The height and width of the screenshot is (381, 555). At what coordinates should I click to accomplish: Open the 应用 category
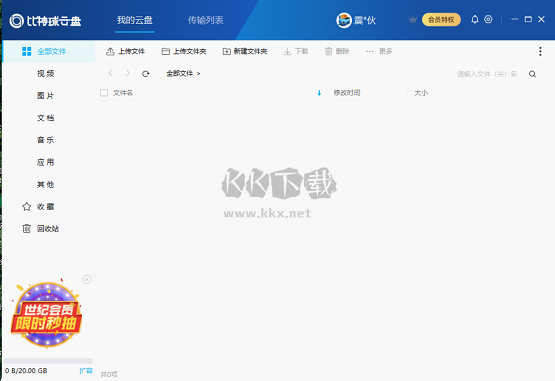coord(46,162)
